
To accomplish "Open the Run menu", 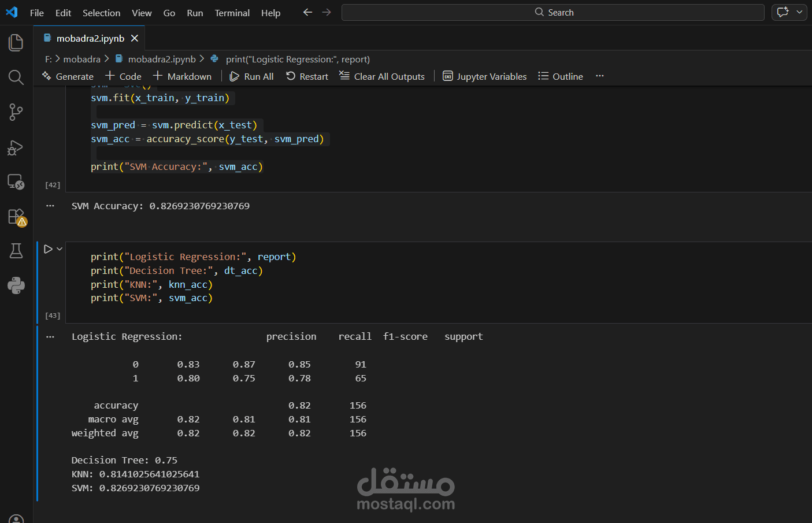I will [x=195, y=13].
